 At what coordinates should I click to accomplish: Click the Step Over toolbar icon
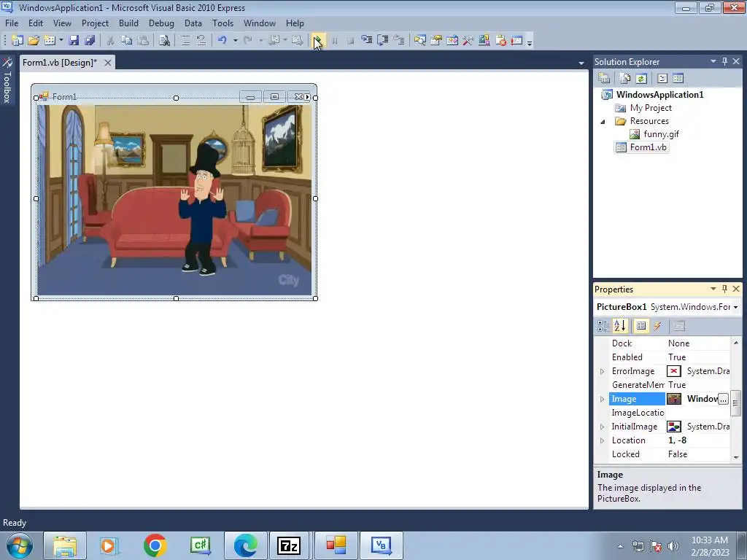coord(382,41)
